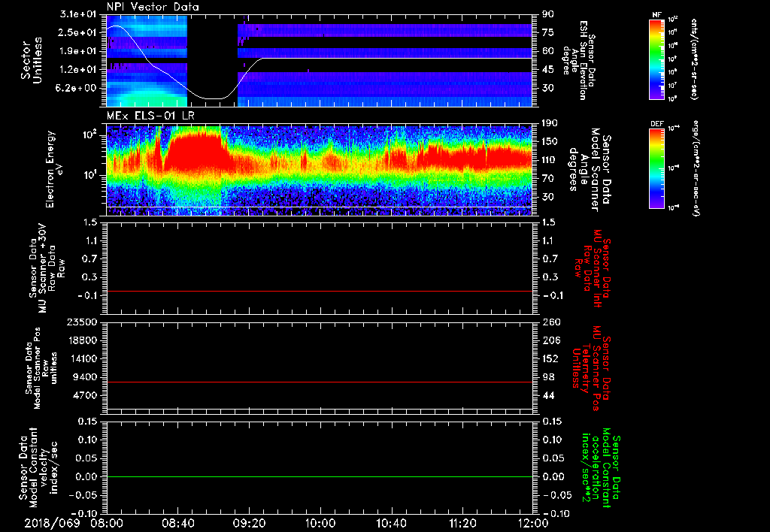
Task: Click the '110' scanner angle tick label
Action: (550, 160)
